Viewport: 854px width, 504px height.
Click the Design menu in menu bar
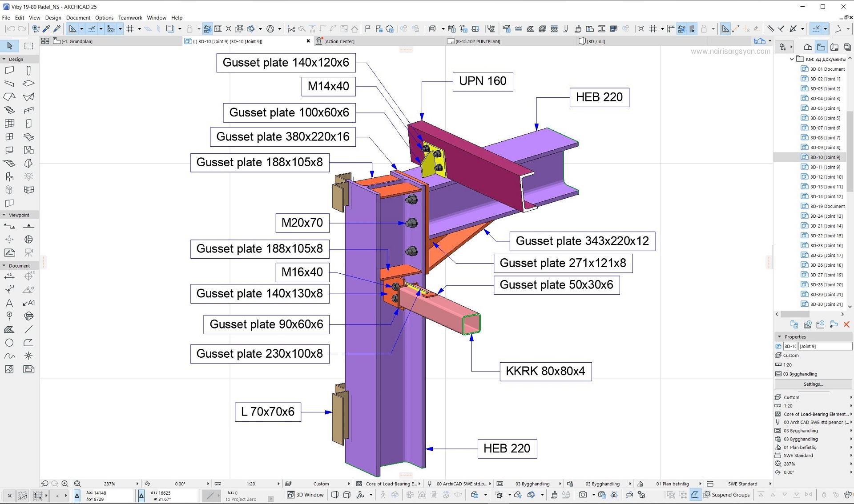[x=53, y=17]
